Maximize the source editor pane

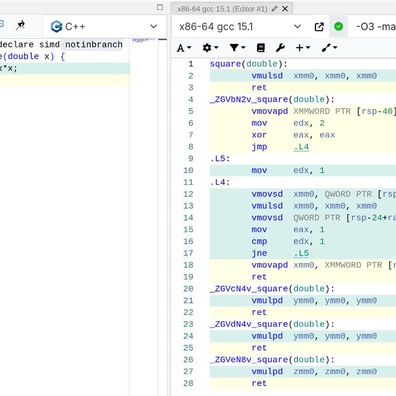(x=160, y=7)
